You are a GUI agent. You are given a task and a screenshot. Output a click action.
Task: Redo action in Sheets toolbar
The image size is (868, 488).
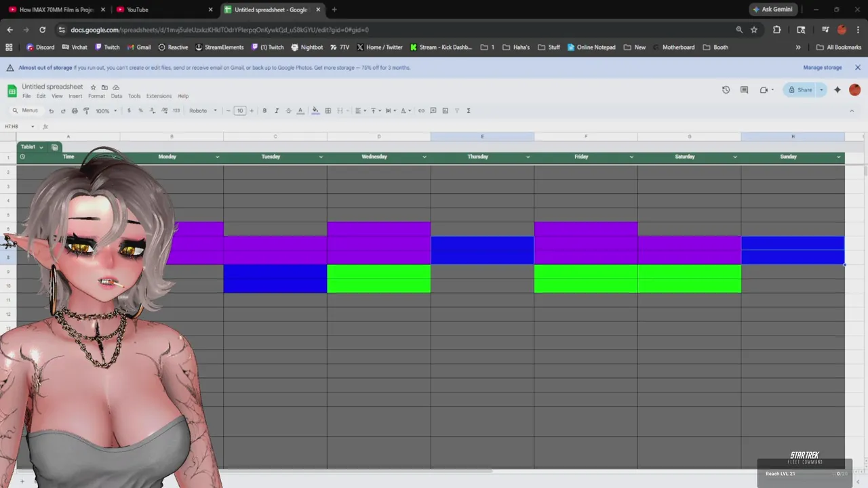coord(63,110)
